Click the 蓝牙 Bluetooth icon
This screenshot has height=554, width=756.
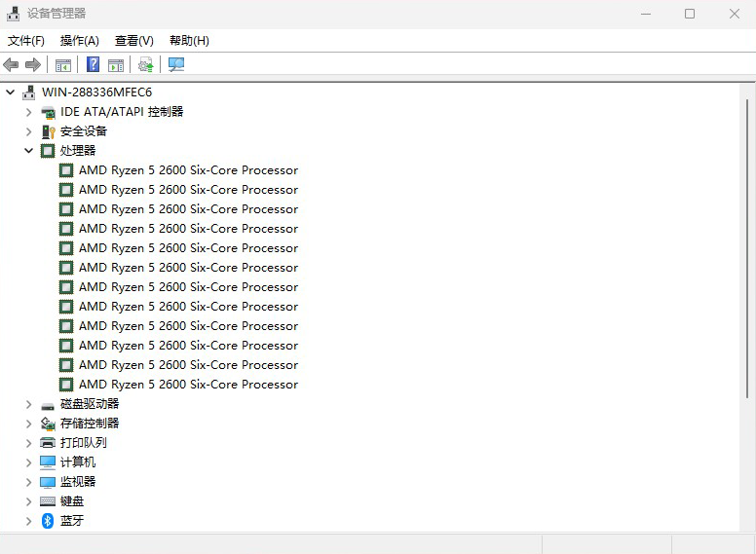[48, 521]
